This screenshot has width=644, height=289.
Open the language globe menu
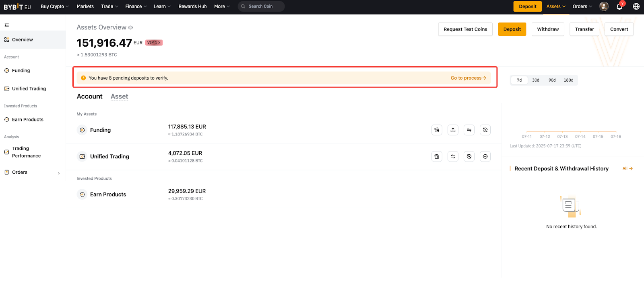tap(636, 6)
